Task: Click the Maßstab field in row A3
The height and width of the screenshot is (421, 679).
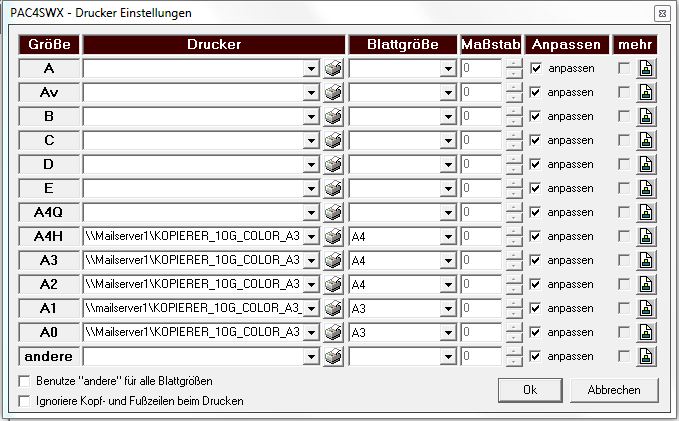Action: pyautogui.click(x=482, y=260)
